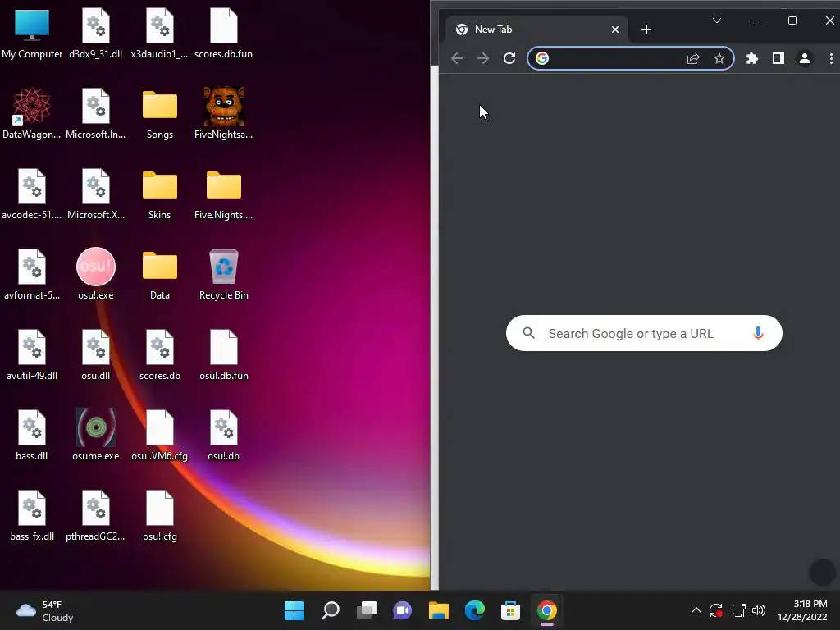Select the My Computer desktop icon
This screenshot has width=840, height=630.
(x=32, y=33)
